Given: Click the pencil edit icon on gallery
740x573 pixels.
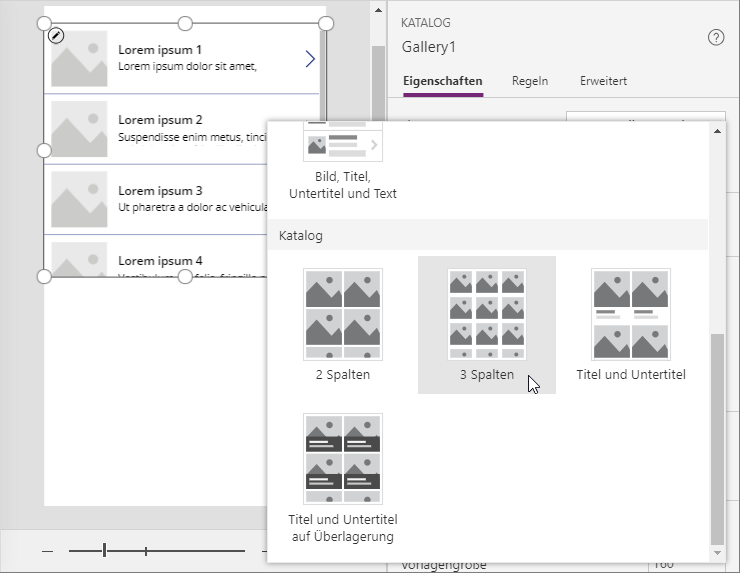Looking at the screenshot, I should [56, 35].
